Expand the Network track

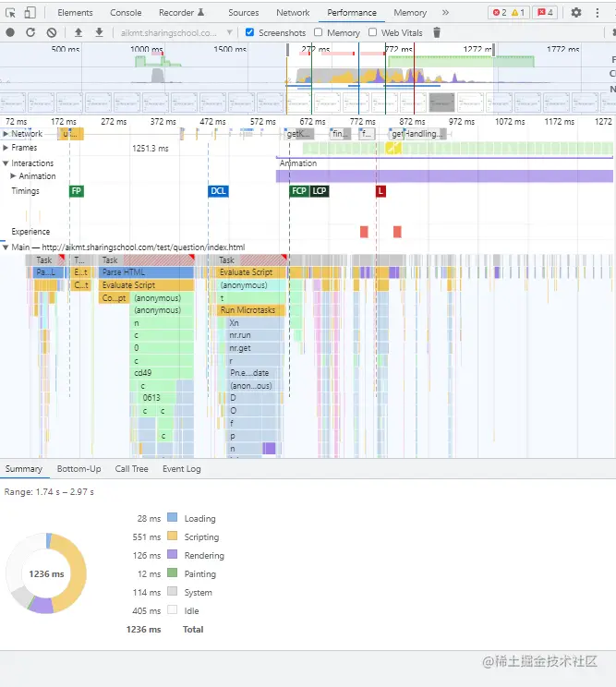coord(6,134)
